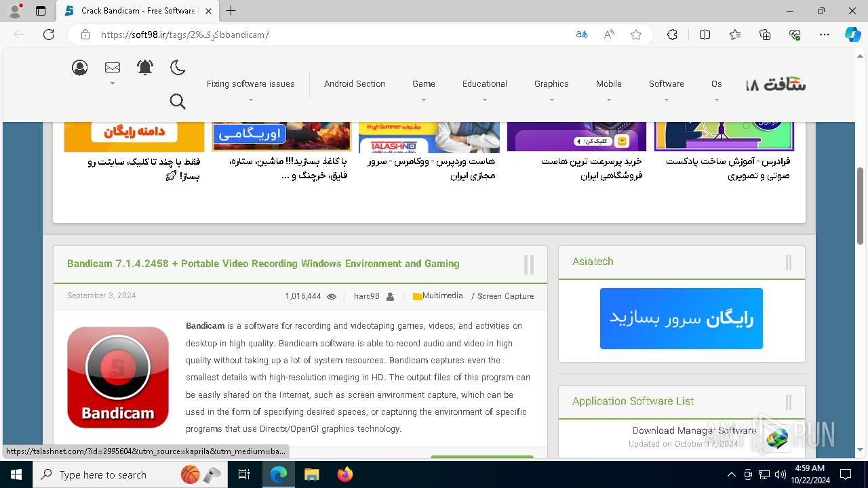Open the tab actions menu icon
868x488 pixels.
pyautogui.click(x=41, y=11)
